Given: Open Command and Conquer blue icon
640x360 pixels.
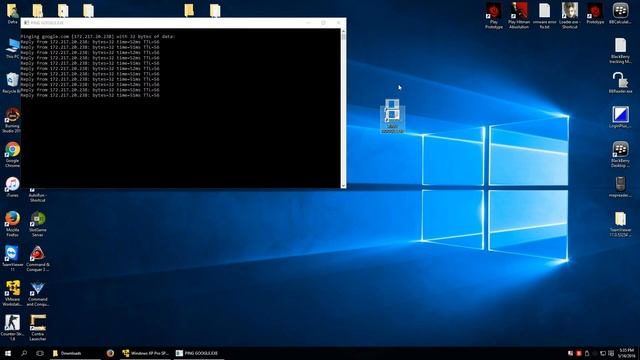Looking at the screenshot, I should [38, 293].
